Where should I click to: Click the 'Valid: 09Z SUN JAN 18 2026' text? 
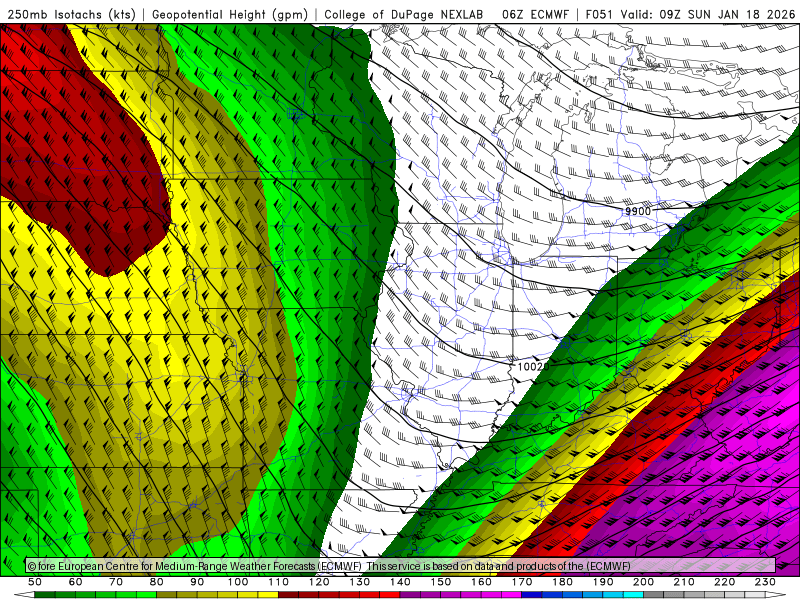tap(708, 14)
